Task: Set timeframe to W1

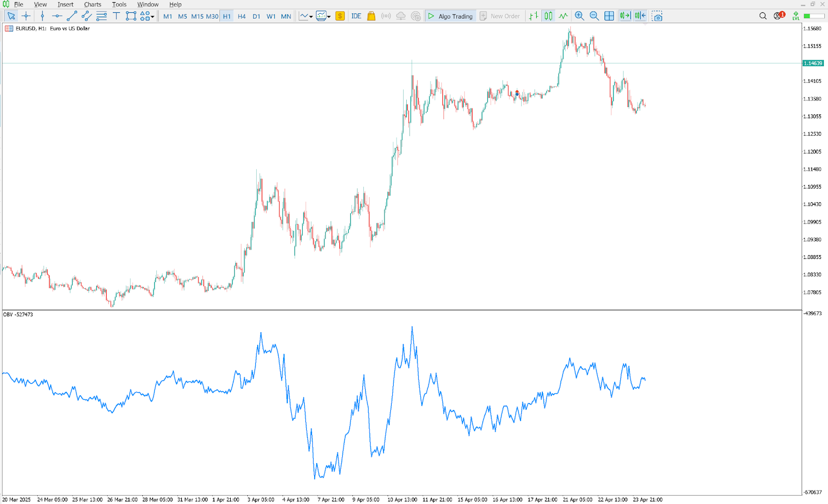Action: pyautogui.click(x=271, y=16)
